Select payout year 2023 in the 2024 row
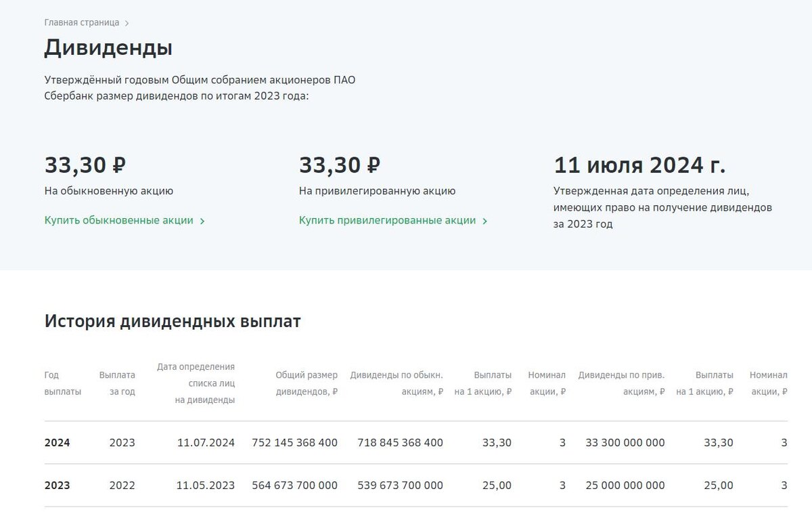 122,443
